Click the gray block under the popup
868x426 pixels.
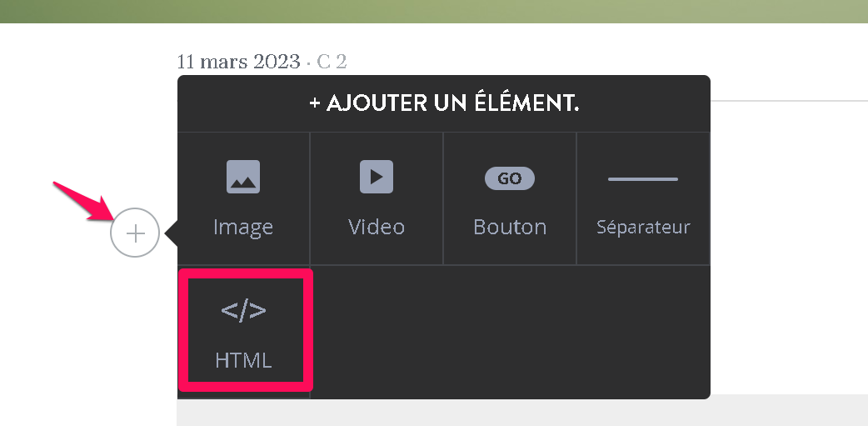click(522, 410)
